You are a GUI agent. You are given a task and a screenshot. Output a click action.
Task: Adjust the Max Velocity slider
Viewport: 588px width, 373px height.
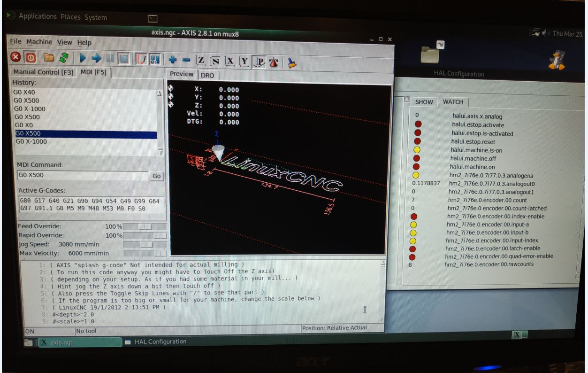click(145, 253)
